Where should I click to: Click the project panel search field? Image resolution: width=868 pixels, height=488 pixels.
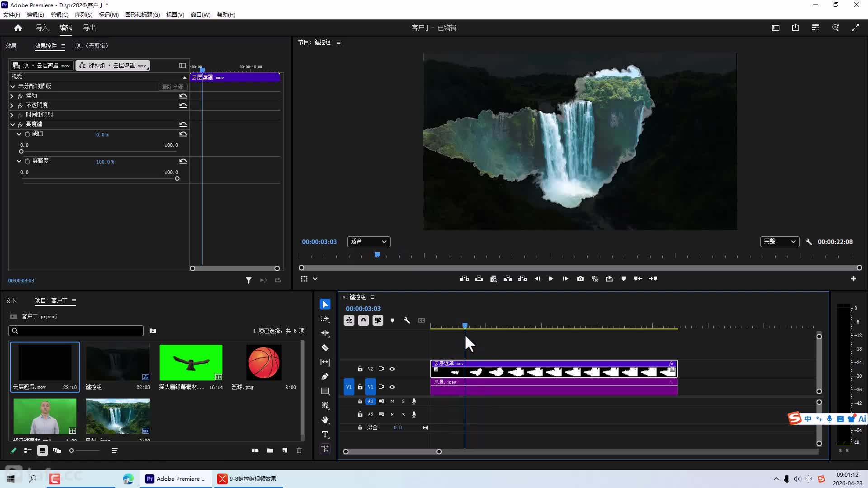pos(76,331)
